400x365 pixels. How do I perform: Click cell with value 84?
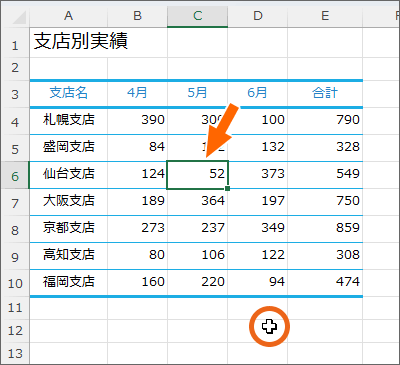[x=137, y=148]
